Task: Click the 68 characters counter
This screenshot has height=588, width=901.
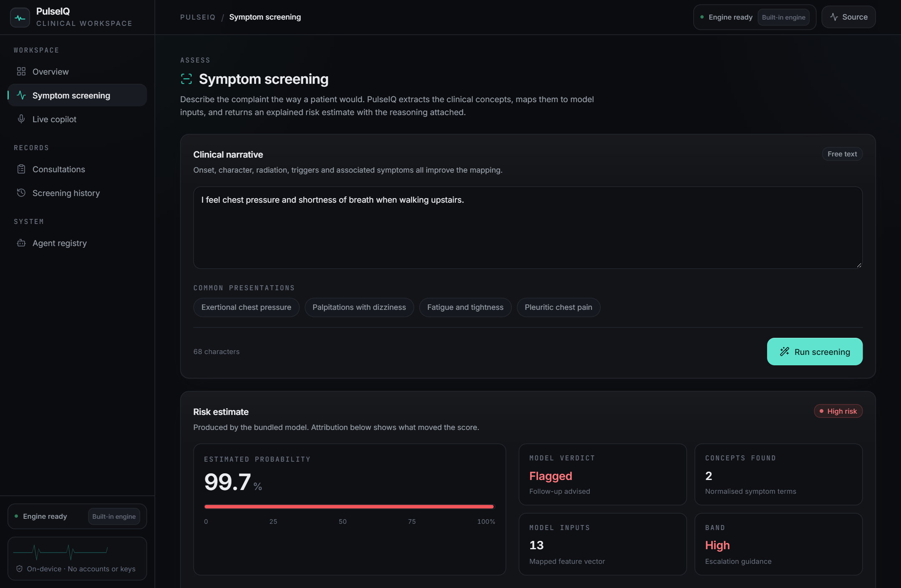Action: [x=216, y=352]
